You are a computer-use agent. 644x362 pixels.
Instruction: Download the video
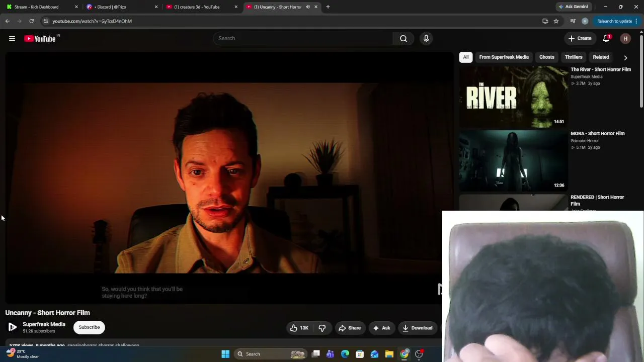(418, 328)
